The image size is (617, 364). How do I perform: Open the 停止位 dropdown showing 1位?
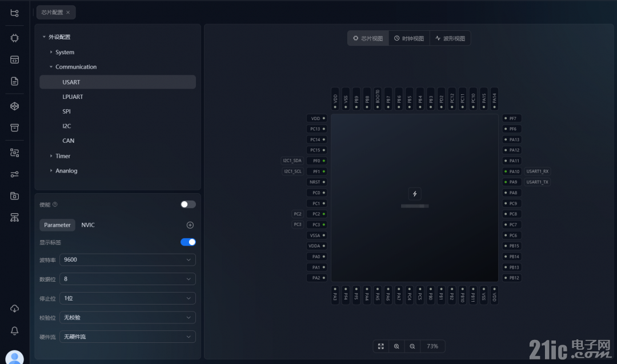pos(127,298)
